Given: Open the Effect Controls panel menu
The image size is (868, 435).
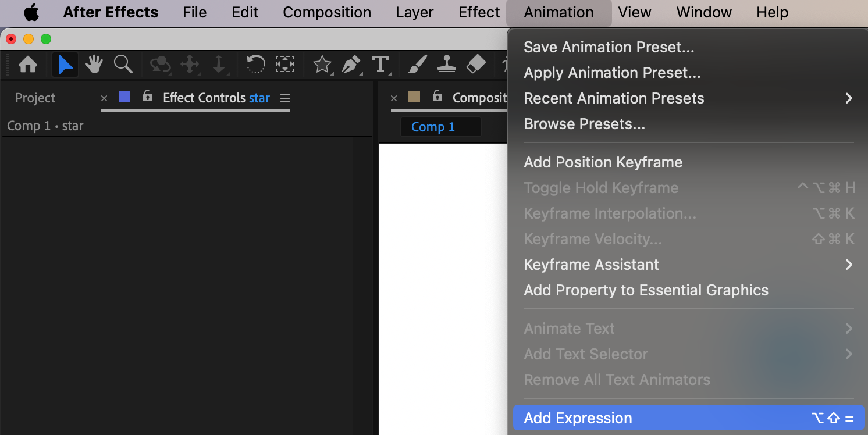Looking at the screenshot, I should pos(285,98).
